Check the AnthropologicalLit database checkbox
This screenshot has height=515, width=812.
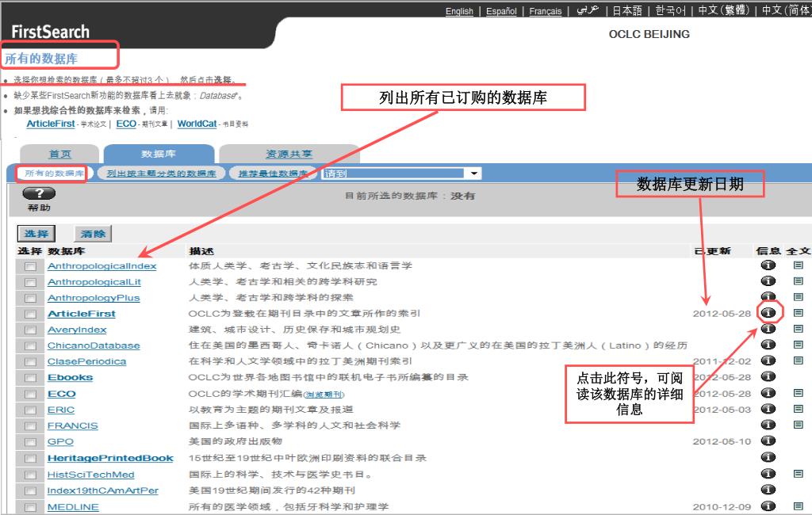(x=31, y=283)
